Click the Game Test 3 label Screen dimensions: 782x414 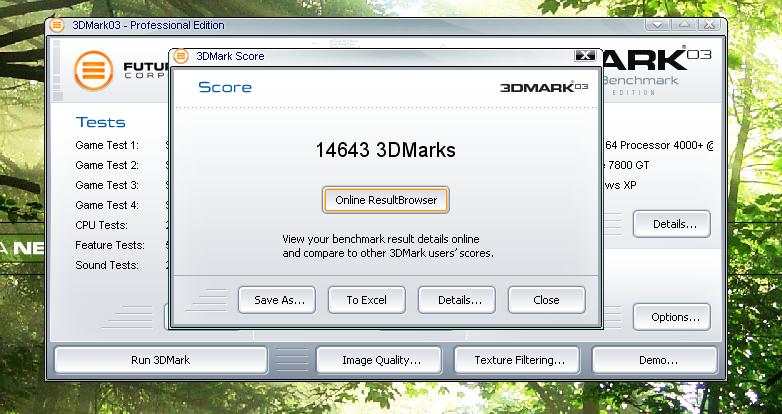click(x=107, y=185)
